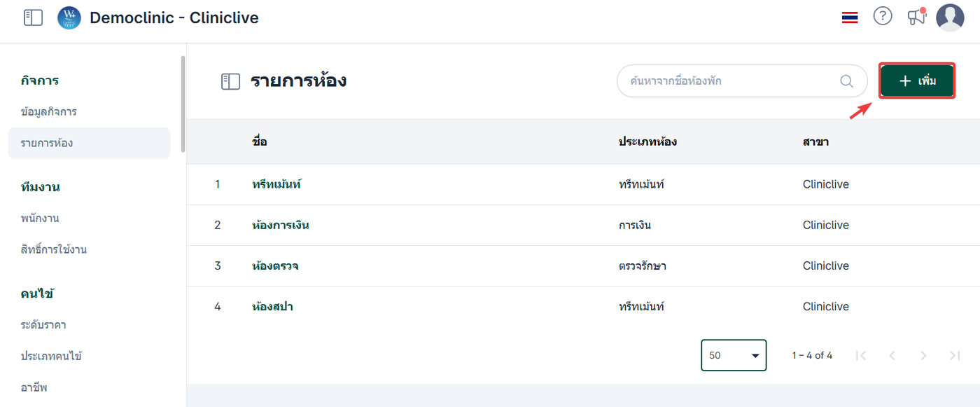Select ข้อมูลกิจการ in the sidebar
The height and width of the screenshot is (407, 980).
click(49, 111)
